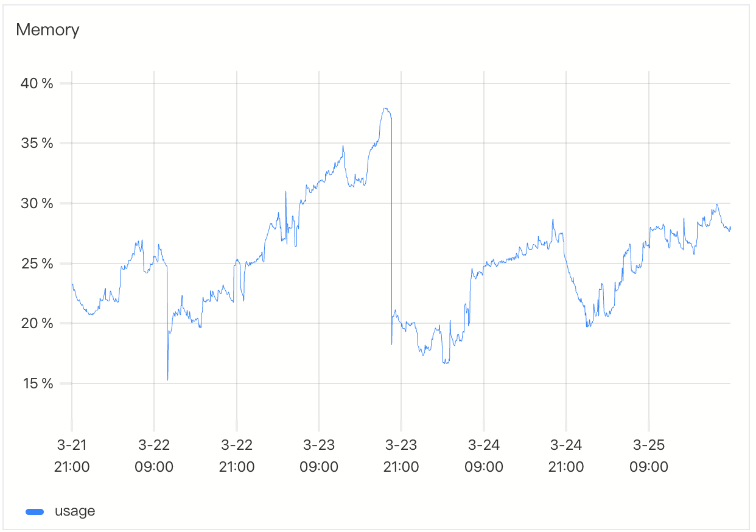Select the 3-21 21:00 time axis label
Image resolution: width=756 pixels, height=532 pixels.
(72, 456)
